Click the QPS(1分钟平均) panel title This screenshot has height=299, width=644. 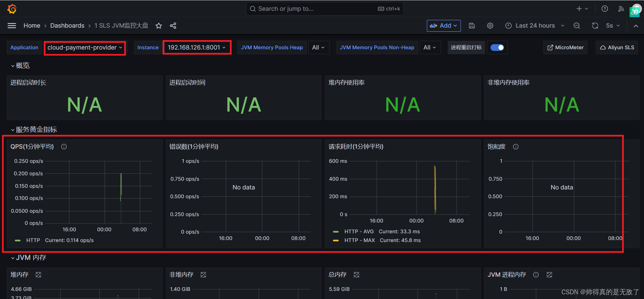coord(32,147)
